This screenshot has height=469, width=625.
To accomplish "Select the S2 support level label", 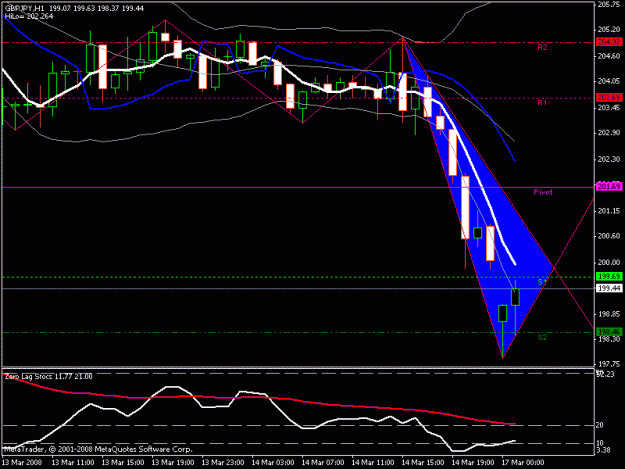I will [x=542, y=337].
